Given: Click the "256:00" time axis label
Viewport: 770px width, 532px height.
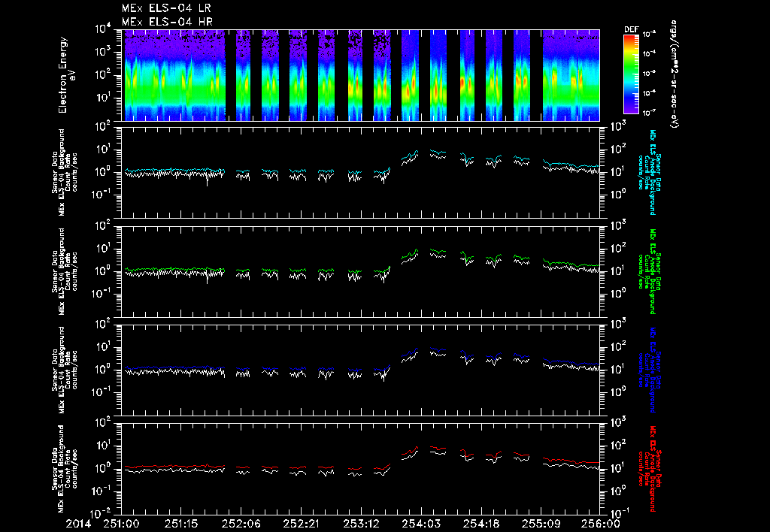Looking at the screenshot, I should point(600,524).
